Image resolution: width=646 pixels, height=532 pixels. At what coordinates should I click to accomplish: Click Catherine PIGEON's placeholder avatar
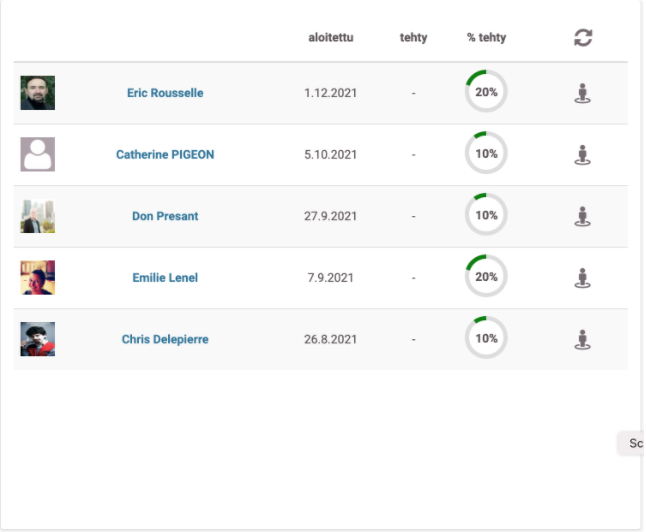(38, 154)
